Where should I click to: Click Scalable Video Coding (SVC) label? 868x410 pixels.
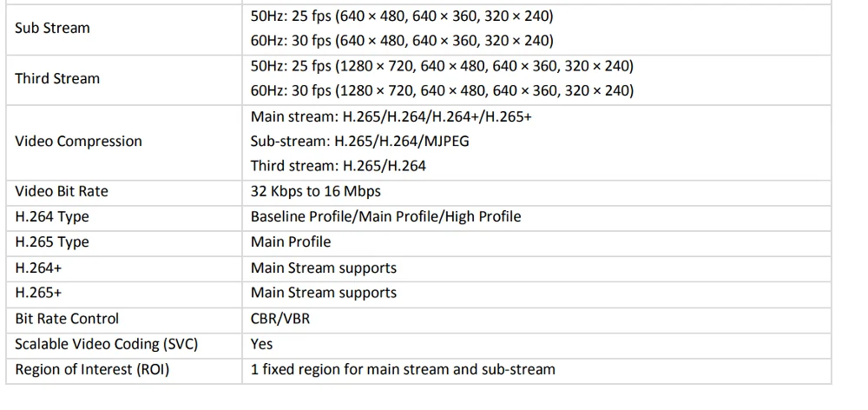pyautogui.click(x=107, y=344)
